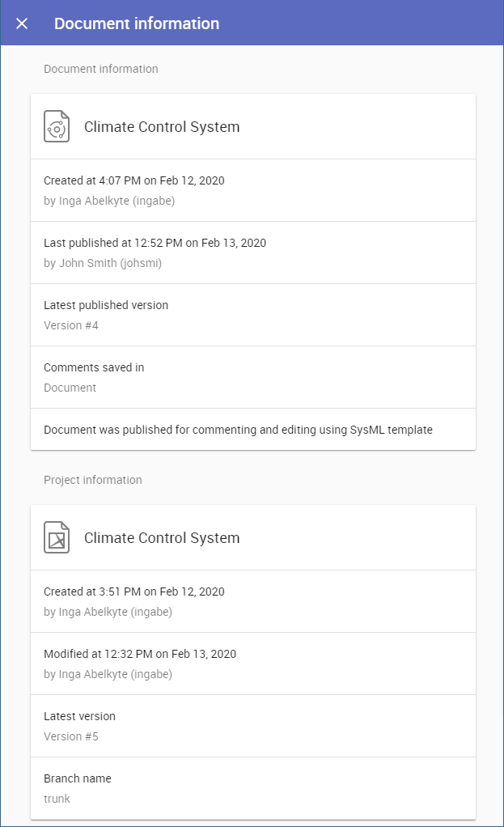Screen dimensions: 504x827
Task: Close the Document information panel
Action: click(22, 23)
